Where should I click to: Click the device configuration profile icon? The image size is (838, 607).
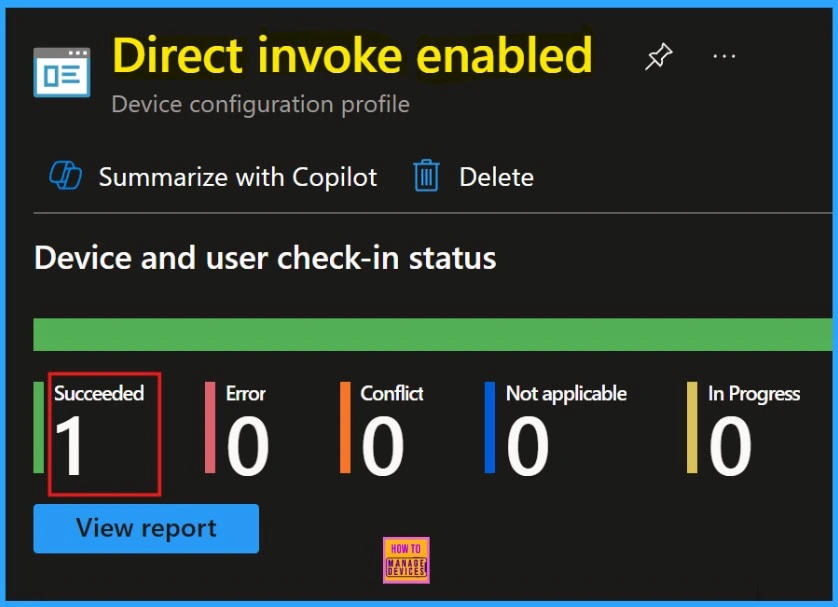pos(61,72)
